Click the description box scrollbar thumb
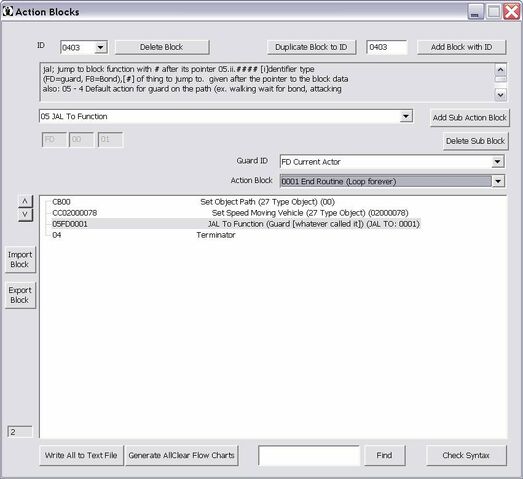This screenshot has height=479, width=523. (x=500, y=79)
